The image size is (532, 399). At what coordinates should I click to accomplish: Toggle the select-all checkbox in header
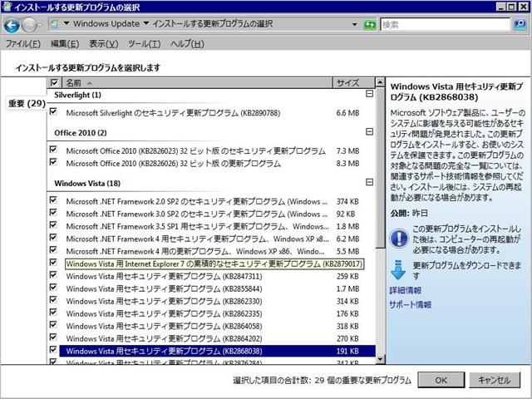54,82
